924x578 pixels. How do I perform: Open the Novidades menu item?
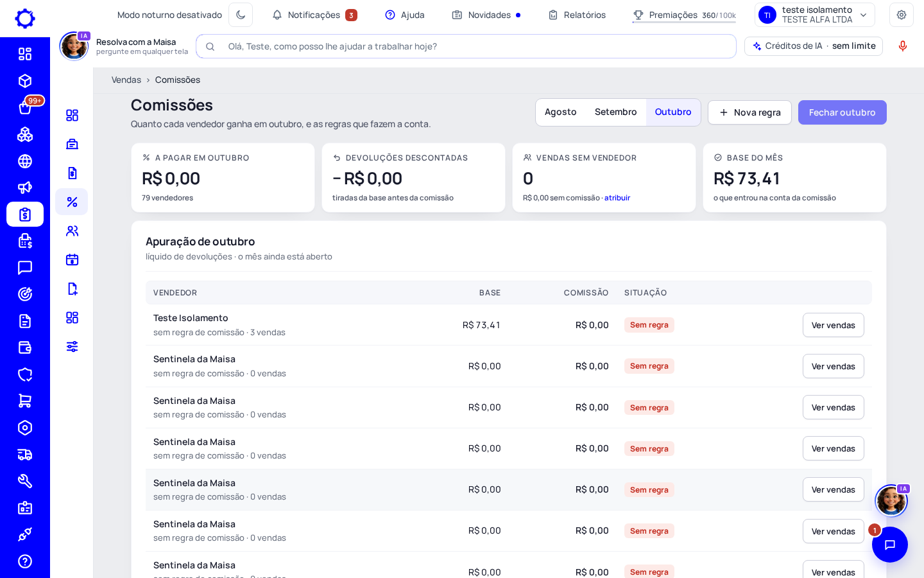click(x=486, y=15)
